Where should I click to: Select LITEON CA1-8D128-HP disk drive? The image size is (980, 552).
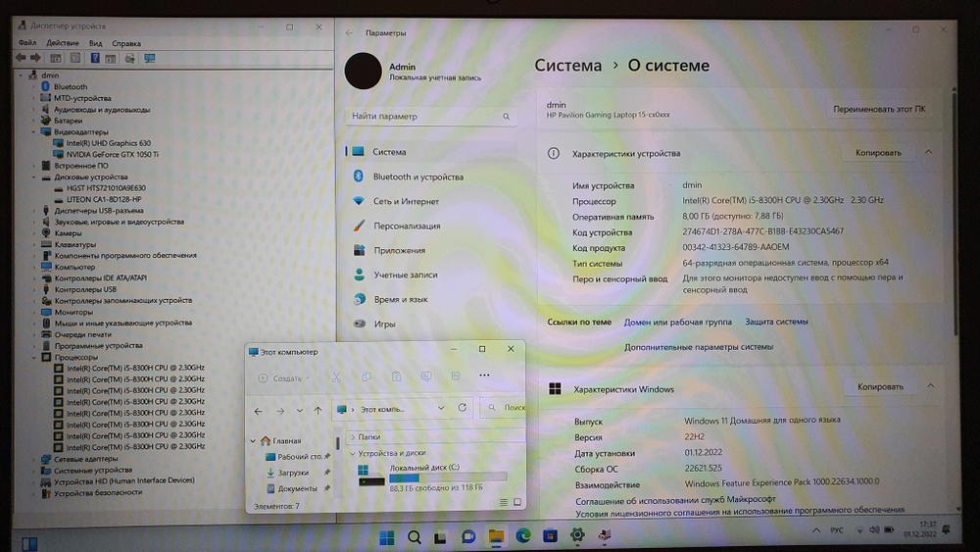pos(104,199)
